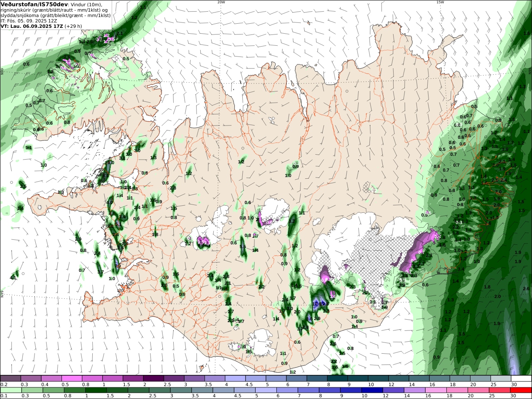Select the VT: Lau. 06.09.2025 17Z line

pyautogui.click(x=32, y=26)
